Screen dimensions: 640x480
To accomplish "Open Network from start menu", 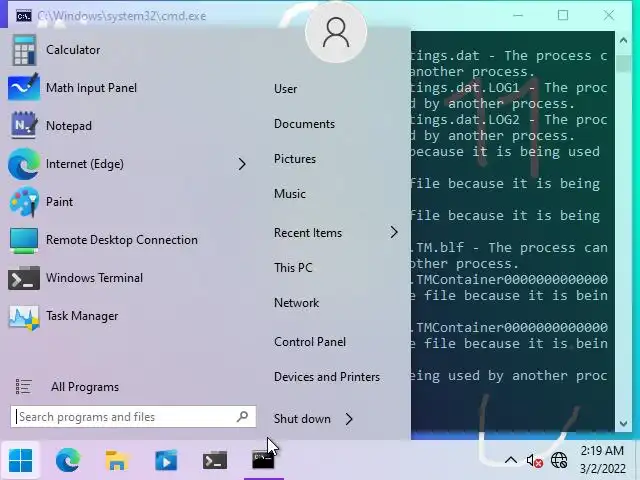I will click(x=296, y=303).
